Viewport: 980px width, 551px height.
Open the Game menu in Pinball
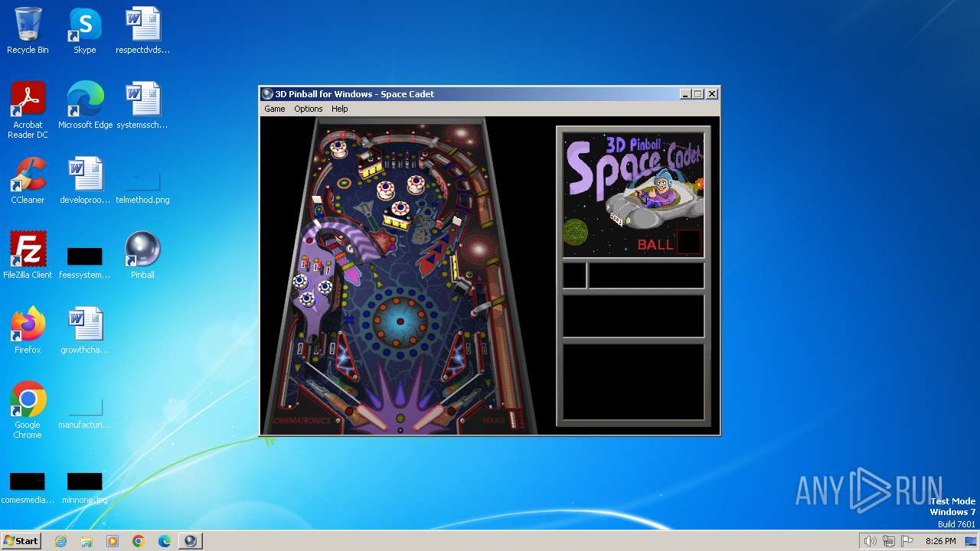point(274,109)
